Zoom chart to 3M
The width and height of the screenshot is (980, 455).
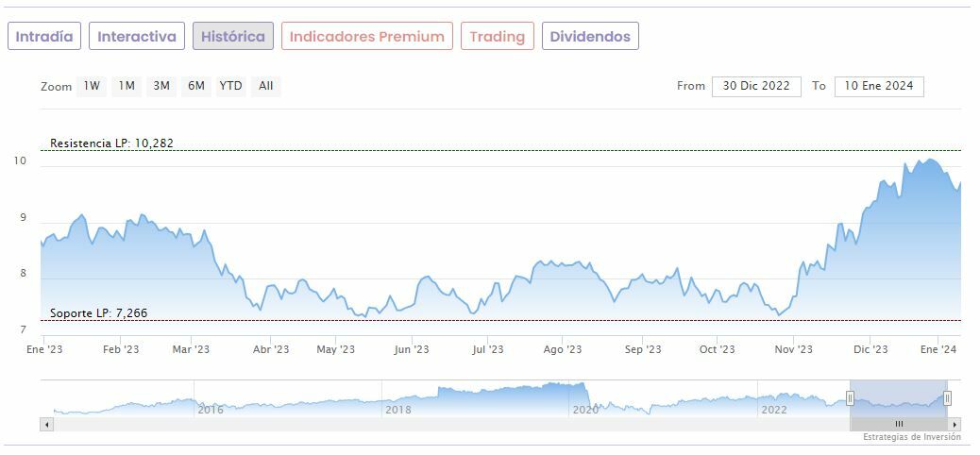[x=161, y=86]
